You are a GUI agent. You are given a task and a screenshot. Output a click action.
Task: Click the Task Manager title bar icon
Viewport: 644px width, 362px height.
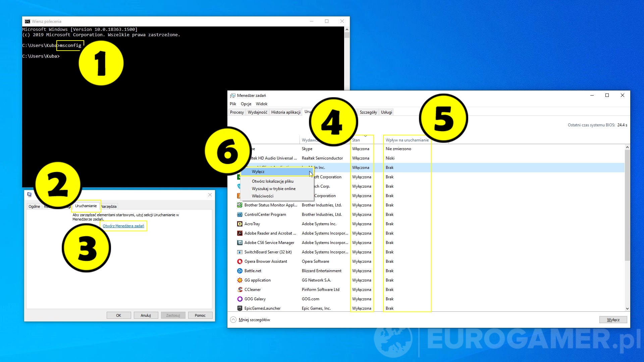point(232,96)
